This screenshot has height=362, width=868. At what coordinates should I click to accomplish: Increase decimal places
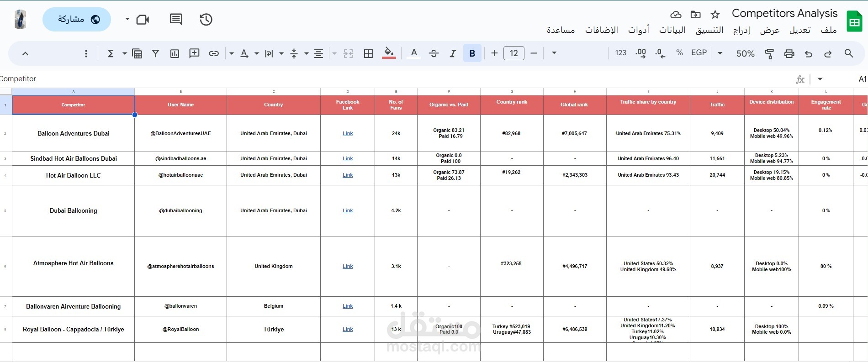pyautogui.click(x=640, y=53)
